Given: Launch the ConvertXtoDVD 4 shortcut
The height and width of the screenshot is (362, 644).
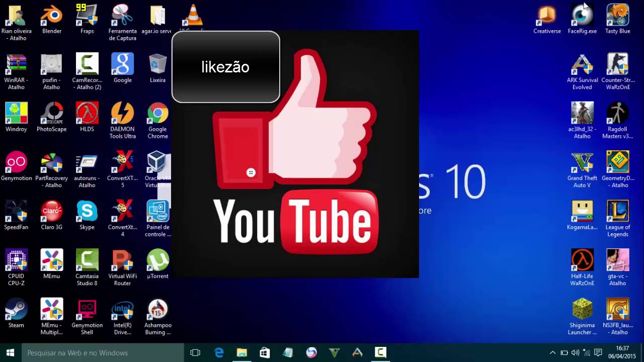Looking at the screenshot, I should pos(122,219).
